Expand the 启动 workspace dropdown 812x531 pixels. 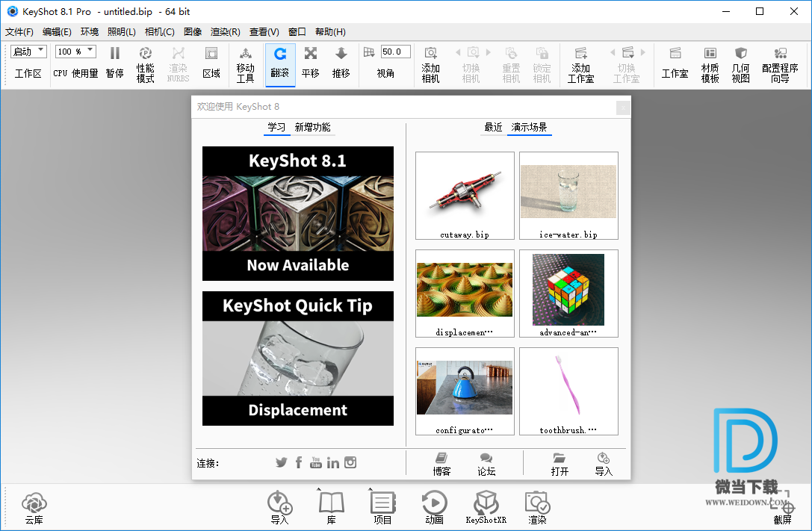[28, 52]
